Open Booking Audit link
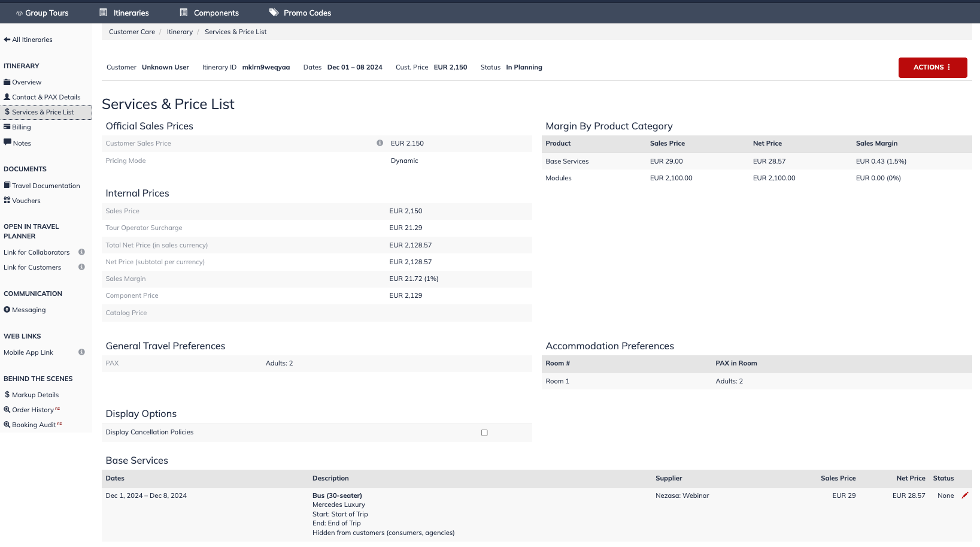The image size is (980, 547). 34,425
